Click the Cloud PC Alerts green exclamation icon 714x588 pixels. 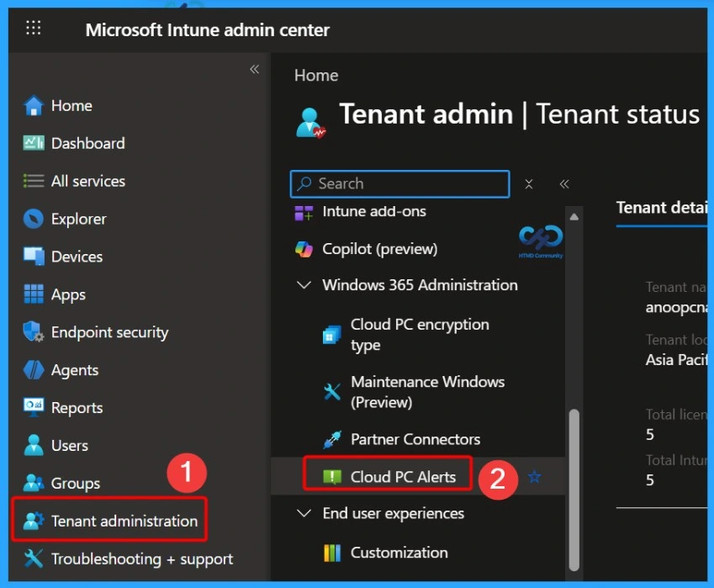tap(332, 477)
